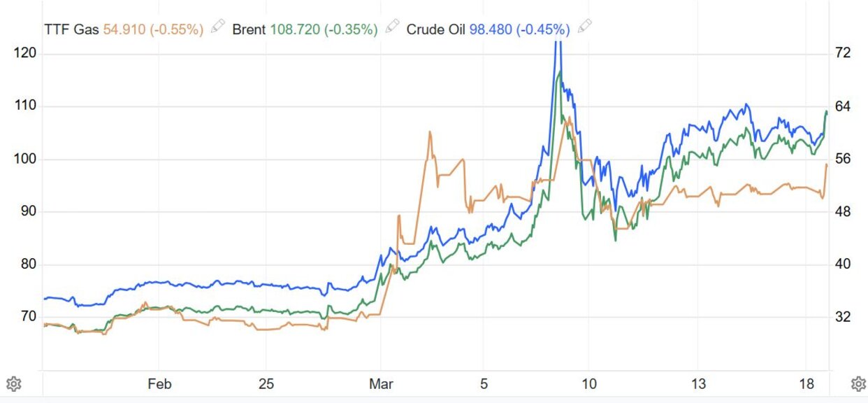Click the 72 tick on right axis
The image size is (868, 403).
point(843,54)
